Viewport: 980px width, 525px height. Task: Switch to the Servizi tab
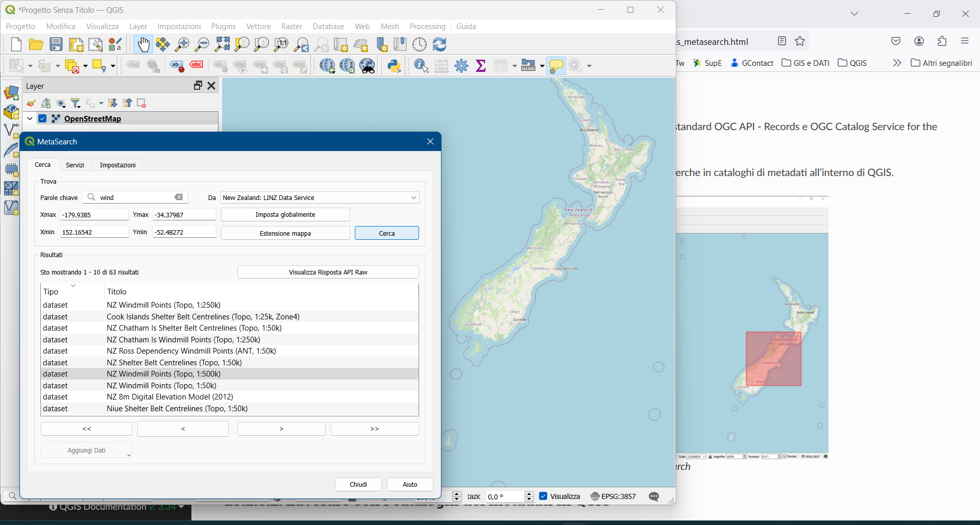[75, 165]
